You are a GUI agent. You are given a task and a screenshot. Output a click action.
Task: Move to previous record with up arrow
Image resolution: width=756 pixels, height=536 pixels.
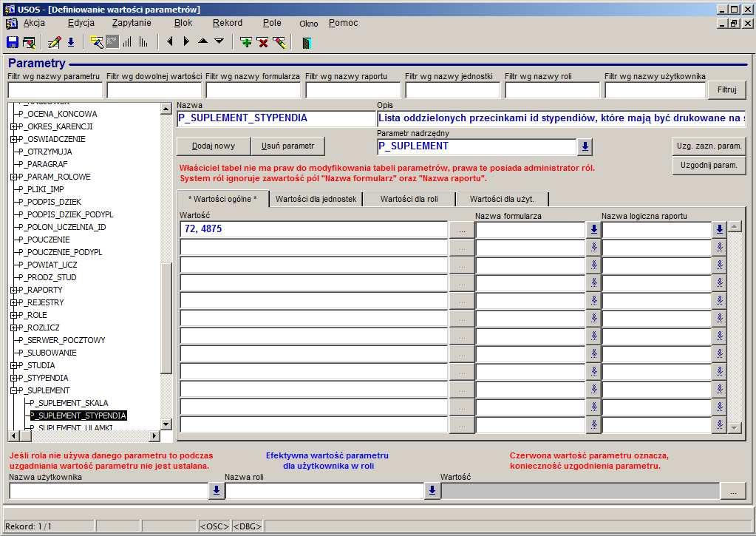pos(203,41)
